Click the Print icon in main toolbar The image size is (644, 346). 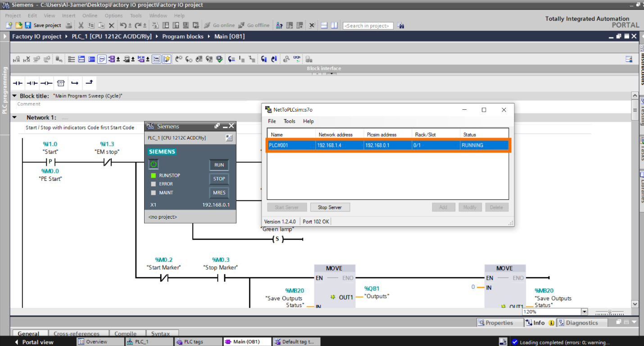(69, 26)
